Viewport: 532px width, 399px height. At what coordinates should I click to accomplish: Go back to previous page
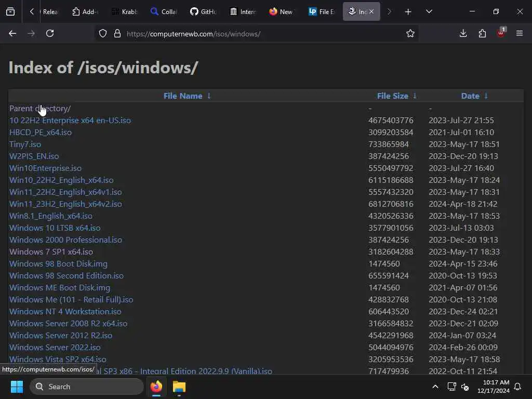click(12, 33)
